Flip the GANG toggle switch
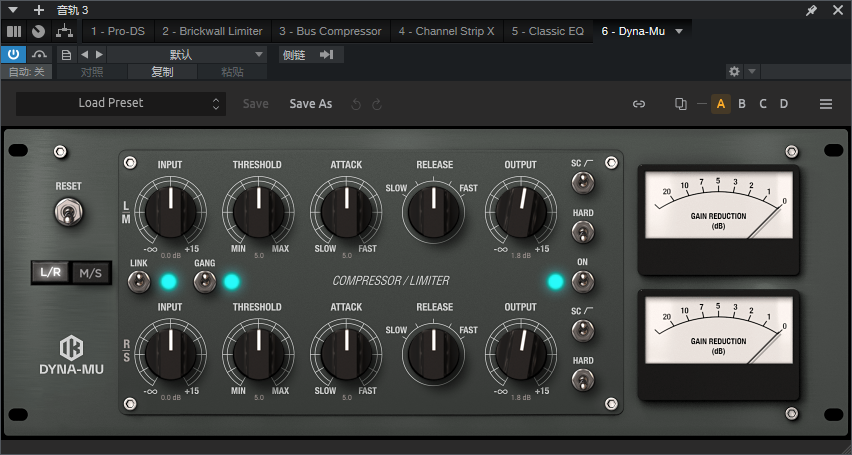Viewport: 852px width, 455px height. 205,282
